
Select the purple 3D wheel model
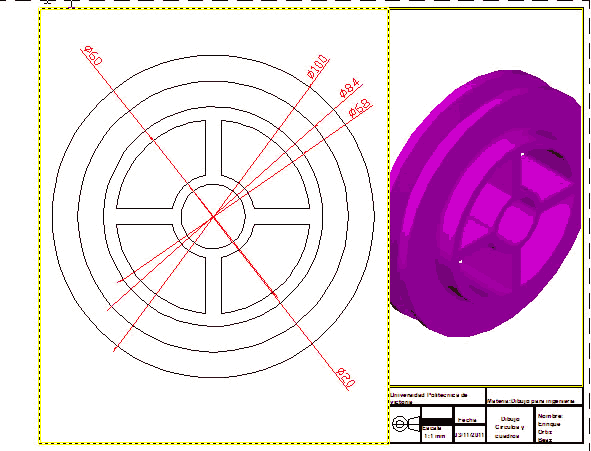[x=486, y=203]
